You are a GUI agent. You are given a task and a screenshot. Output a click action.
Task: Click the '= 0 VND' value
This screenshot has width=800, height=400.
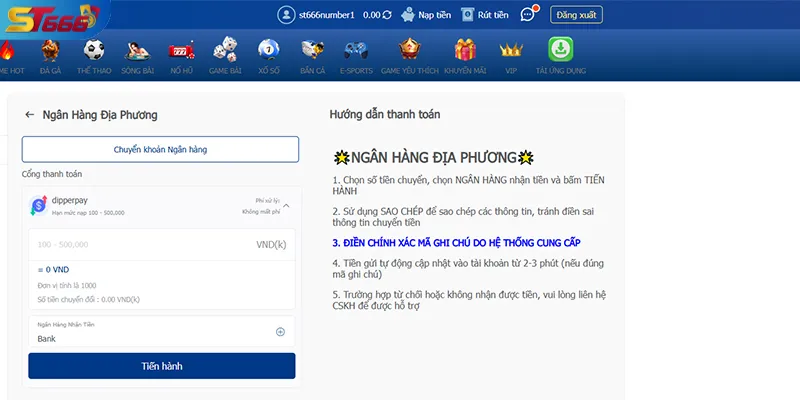pyautogui.click(x=53, y=270)
